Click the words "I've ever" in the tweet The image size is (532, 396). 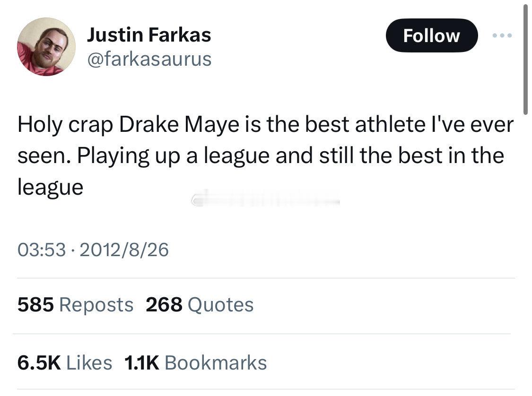tap(478, 125)
